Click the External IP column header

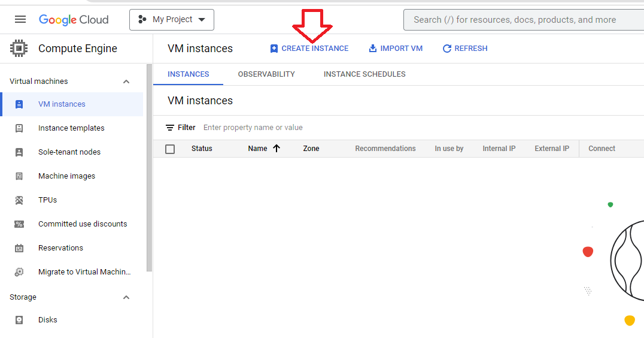click(x=552, y=149)
